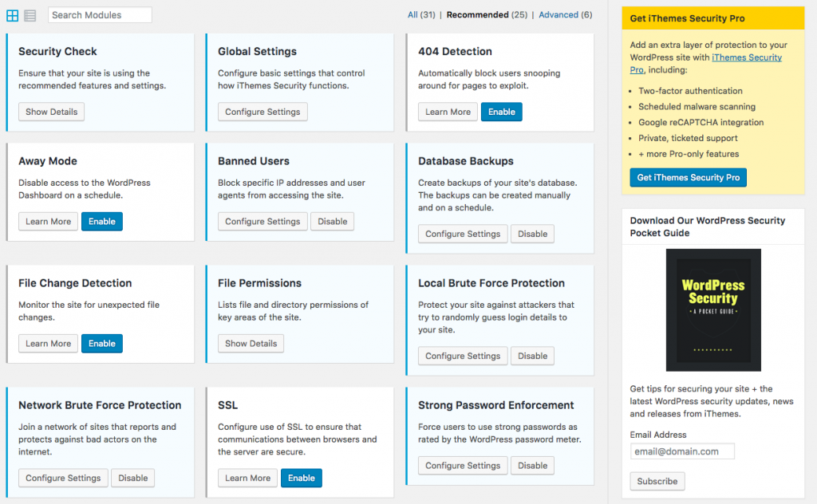Open the iThemes Security Pro link
The image size is (817, 504).
[746, 58]
